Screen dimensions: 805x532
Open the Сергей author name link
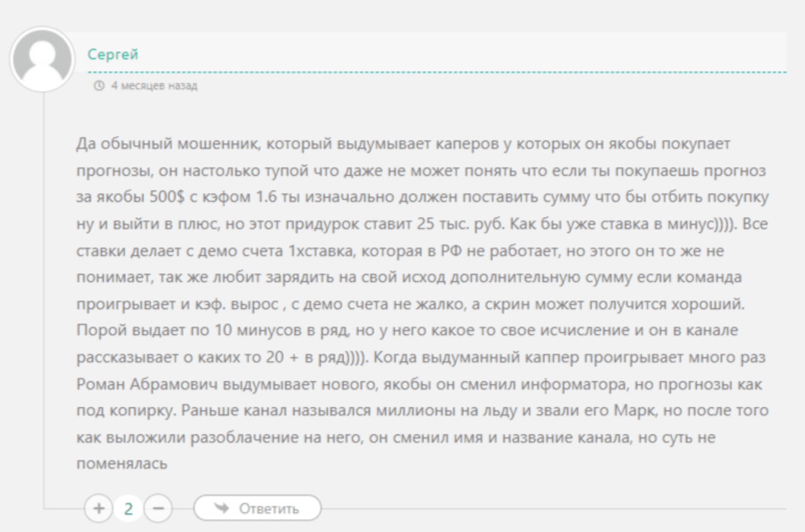pos(113,54)
